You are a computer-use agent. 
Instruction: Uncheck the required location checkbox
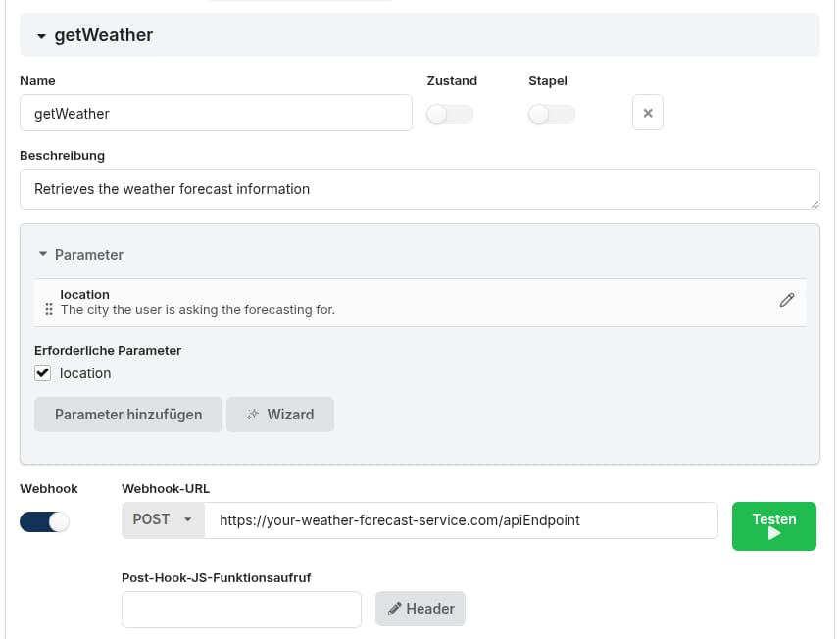point(43,373)
